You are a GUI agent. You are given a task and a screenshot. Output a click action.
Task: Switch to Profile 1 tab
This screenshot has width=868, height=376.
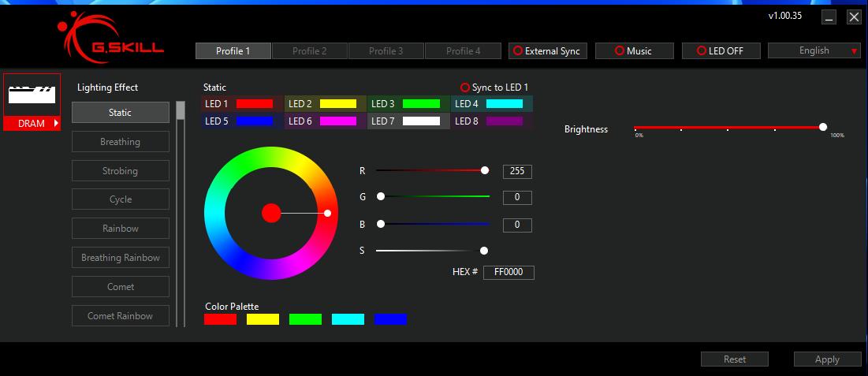click(233, 51)
